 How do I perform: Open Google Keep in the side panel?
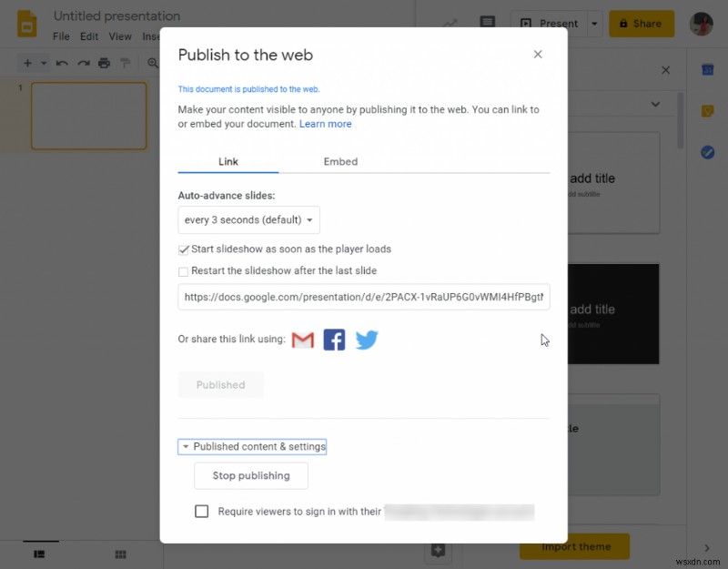click(x=708, y=109)
